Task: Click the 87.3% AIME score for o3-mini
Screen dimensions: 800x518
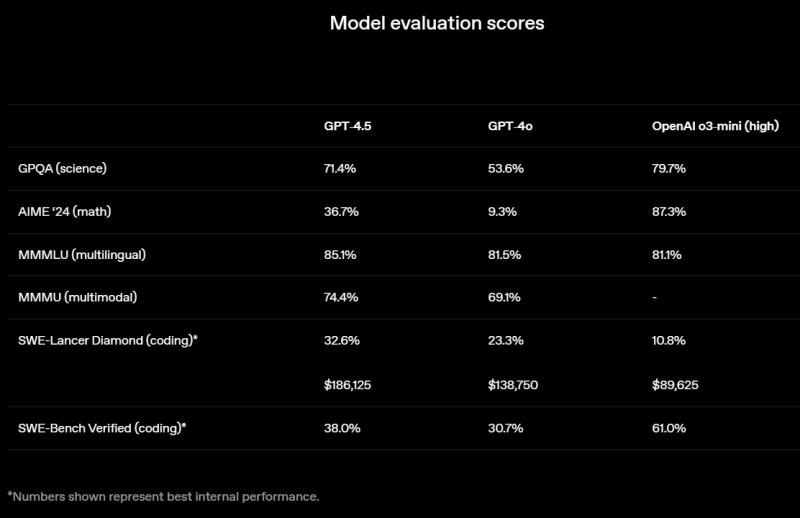Action: 669,211
